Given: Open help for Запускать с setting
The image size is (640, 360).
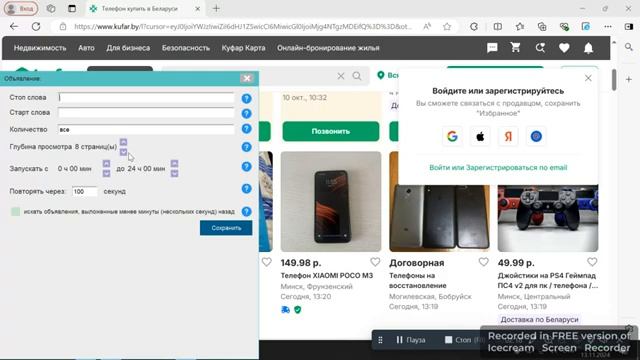Looking at the screenshot, I should point(246,167).
